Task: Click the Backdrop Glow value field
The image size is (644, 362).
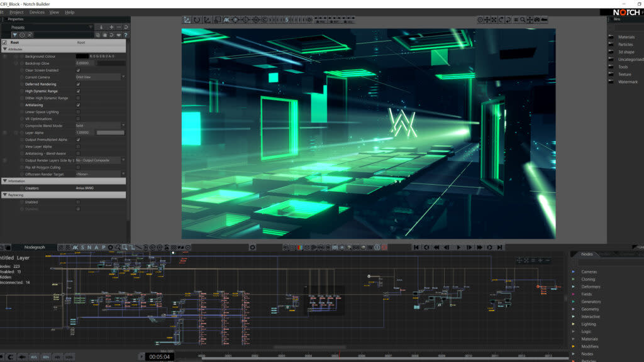Action: pos(85,63)
